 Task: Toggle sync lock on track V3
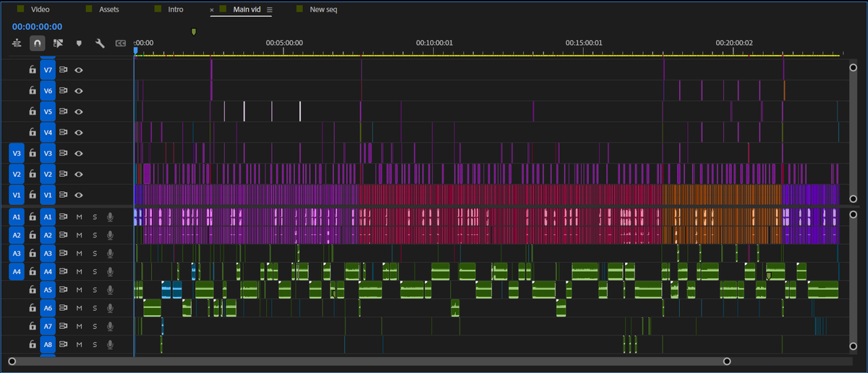[x=64, y=154]
